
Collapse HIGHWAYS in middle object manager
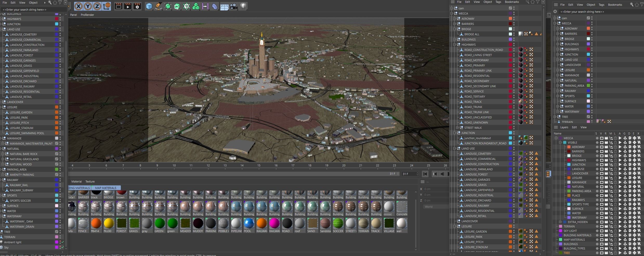click(454, 44)
